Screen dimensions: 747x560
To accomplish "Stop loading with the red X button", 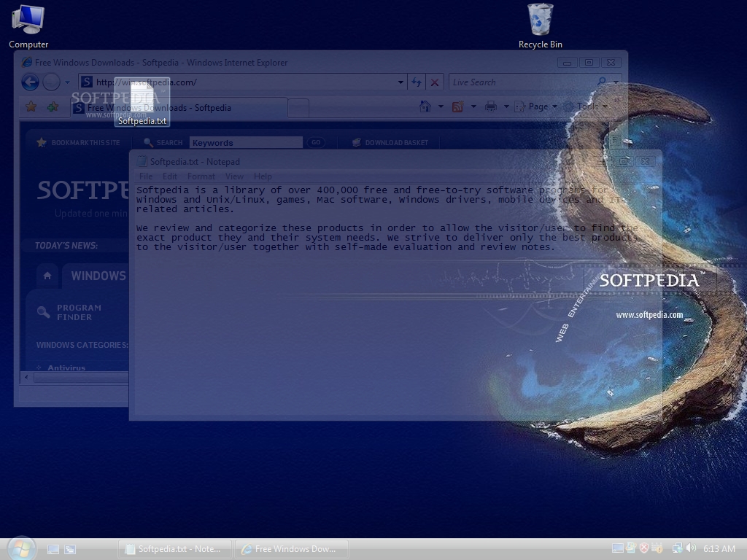I will coord(435,82).
